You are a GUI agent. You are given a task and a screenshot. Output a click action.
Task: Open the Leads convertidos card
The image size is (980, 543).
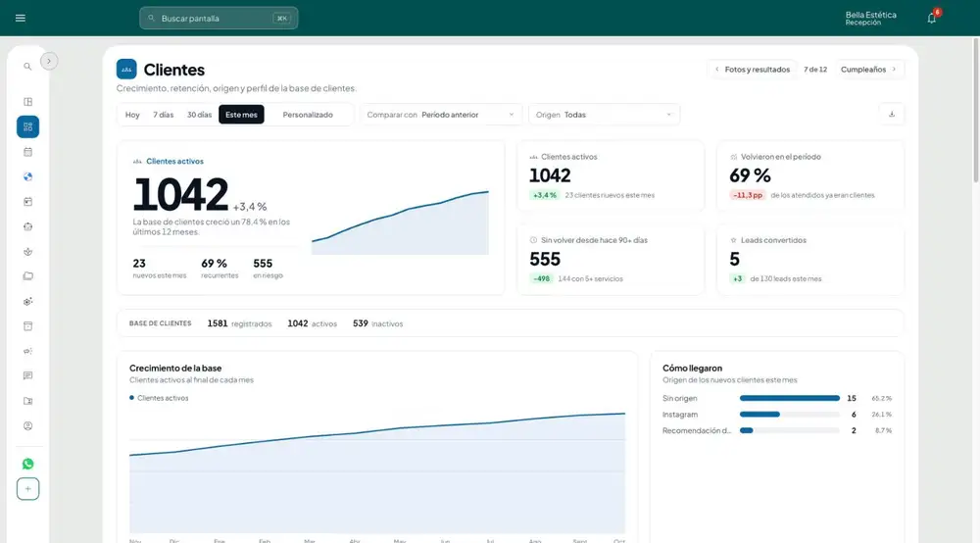coord(810,260)
